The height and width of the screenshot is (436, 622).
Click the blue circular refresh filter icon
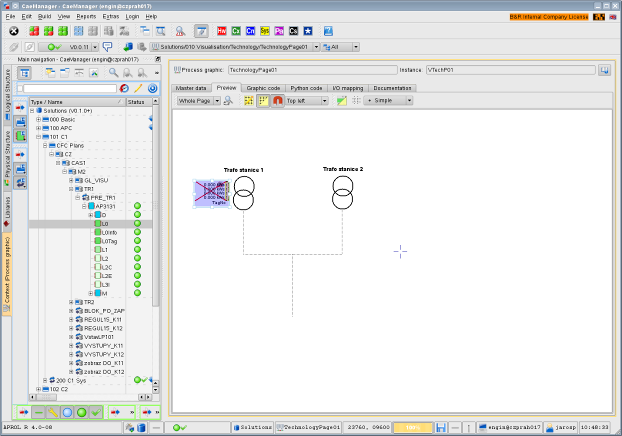[x=152, y=88]
